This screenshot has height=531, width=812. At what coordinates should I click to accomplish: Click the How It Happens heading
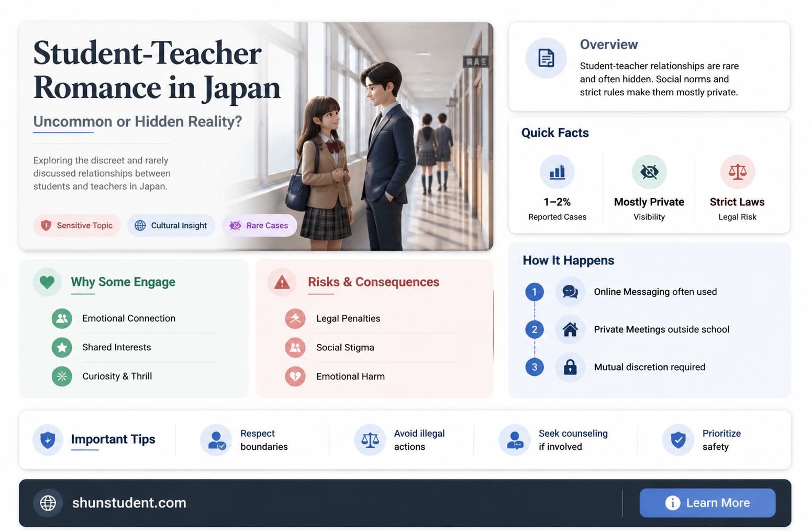point(569,261)
